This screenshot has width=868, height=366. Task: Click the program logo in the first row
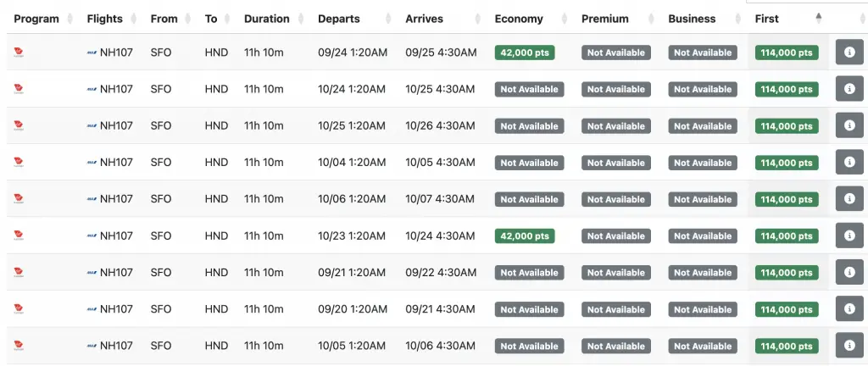(19, 53)
